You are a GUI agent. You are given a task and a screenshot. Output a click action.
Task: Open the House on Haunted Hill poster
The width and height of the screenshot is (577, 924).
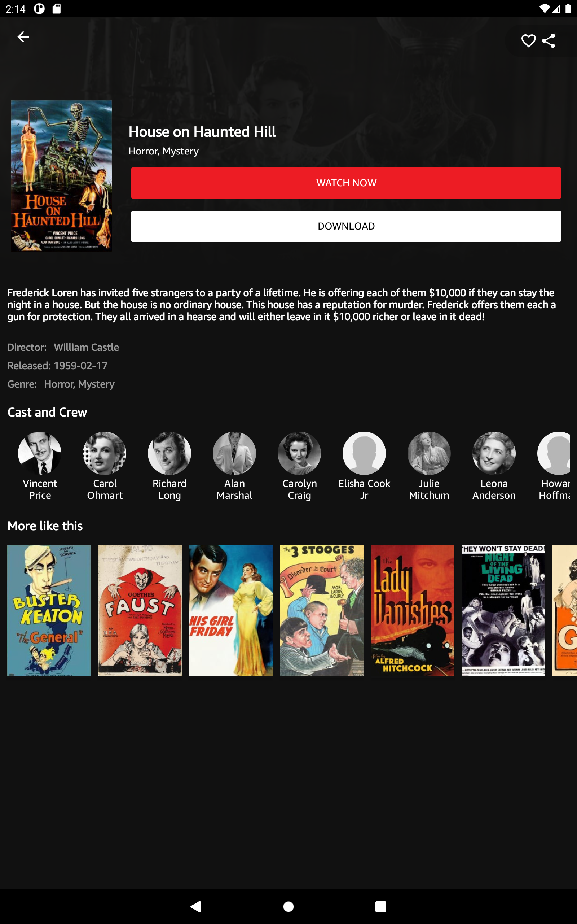coord(61,176)
